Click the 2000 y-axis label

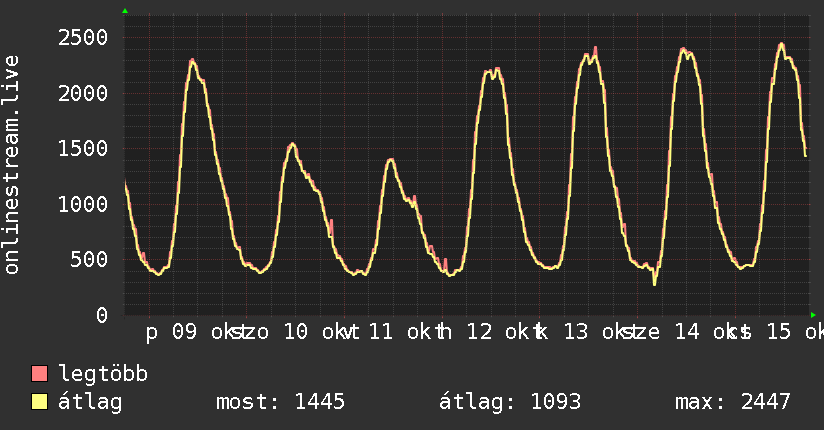point(83,94)
